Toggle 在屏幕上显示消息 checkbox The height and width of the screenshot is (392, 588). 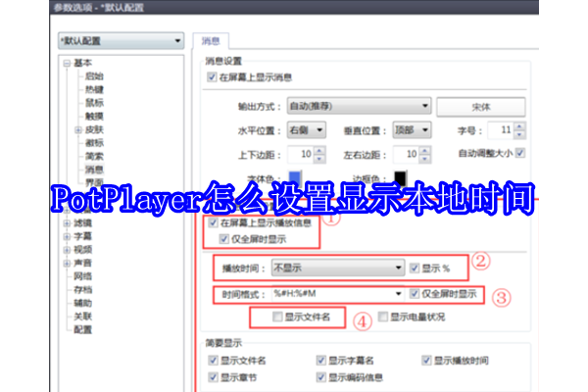(212, 77)
